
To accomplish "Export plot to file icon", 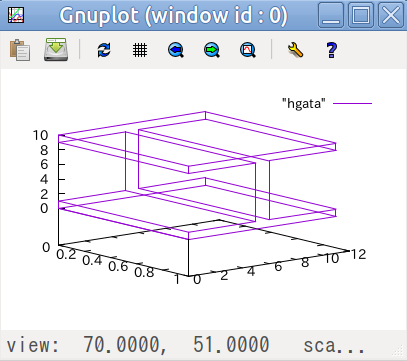I will pos(56,50).
